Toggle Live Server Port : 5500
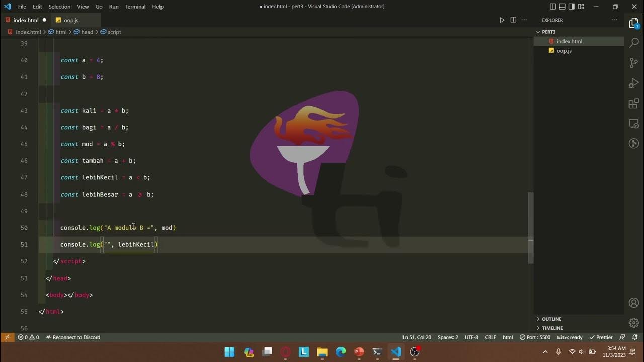The width and height of the screenshot is (644, 362). pos(535,337)
